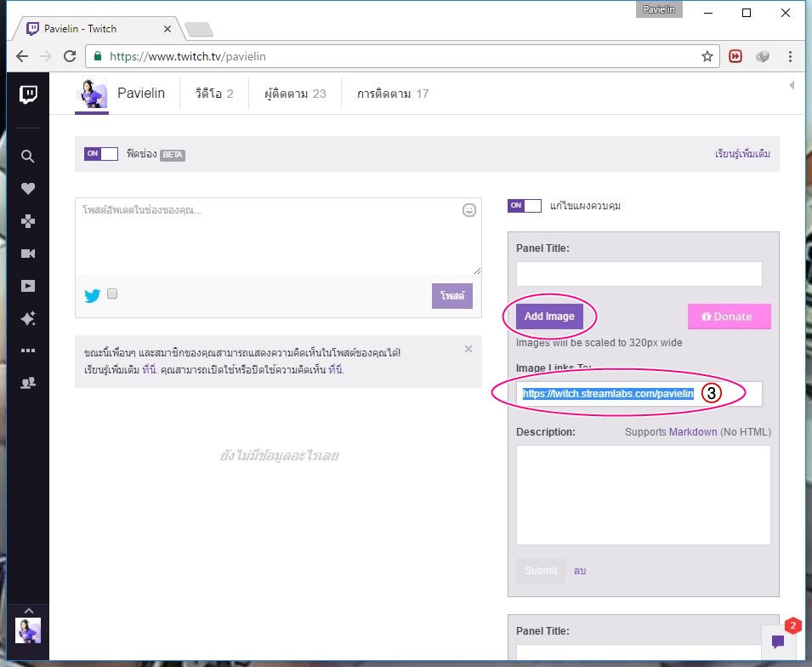The image size is (812, 667).
Task: Click the Pavielin profile badge in the title bar
Action: tap(659, 9)
